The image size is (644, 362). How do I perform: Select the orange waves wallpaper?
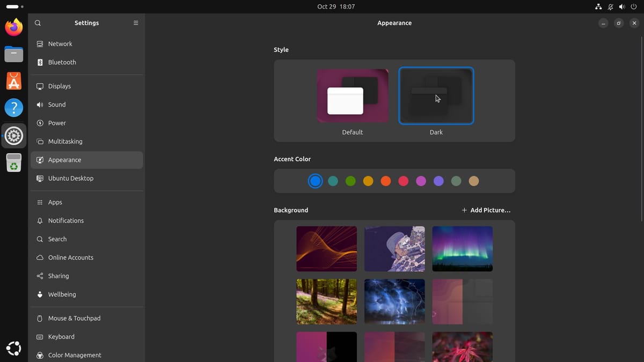[x=327, y=249]
